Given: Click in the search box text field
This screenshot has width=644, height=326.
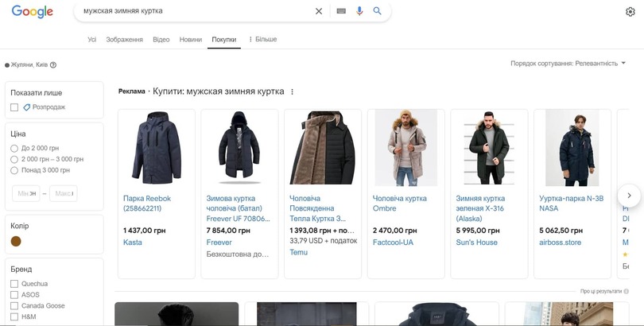Looking at the screenshot, I should [x=197, y=11].
